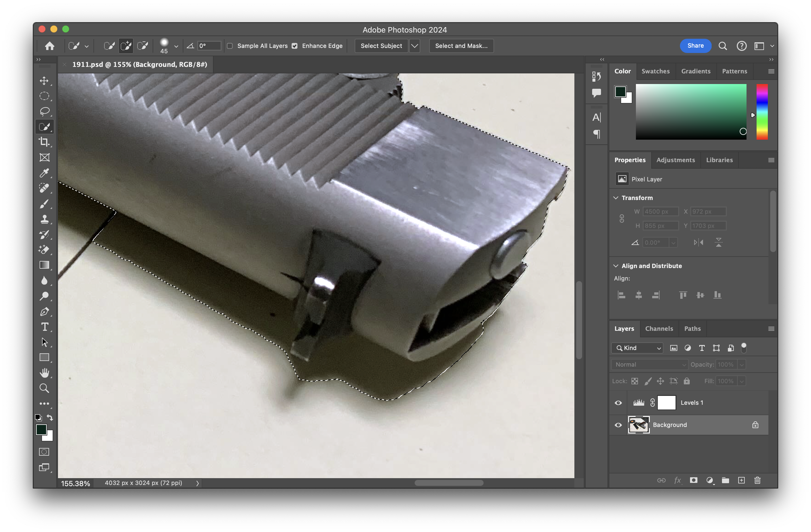Click the blue Share button
Viewport: 811px width, 532px height.
click(x=695, y=46)
